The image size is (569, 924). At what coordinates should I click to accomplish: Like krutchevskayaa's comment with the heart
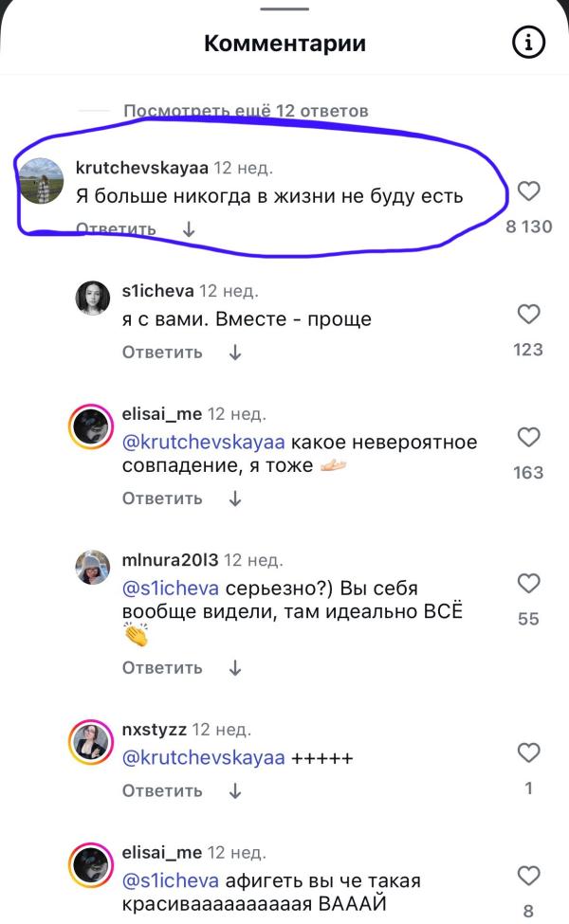click(528, 190)
